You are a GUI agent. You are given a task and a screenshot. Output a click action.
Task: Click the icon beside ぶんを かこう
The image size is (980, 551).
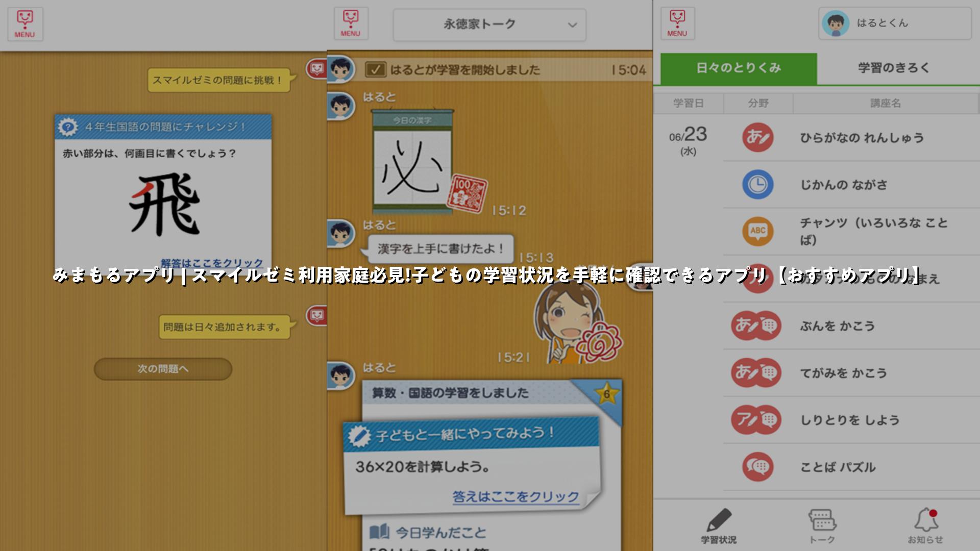point(756,325)
